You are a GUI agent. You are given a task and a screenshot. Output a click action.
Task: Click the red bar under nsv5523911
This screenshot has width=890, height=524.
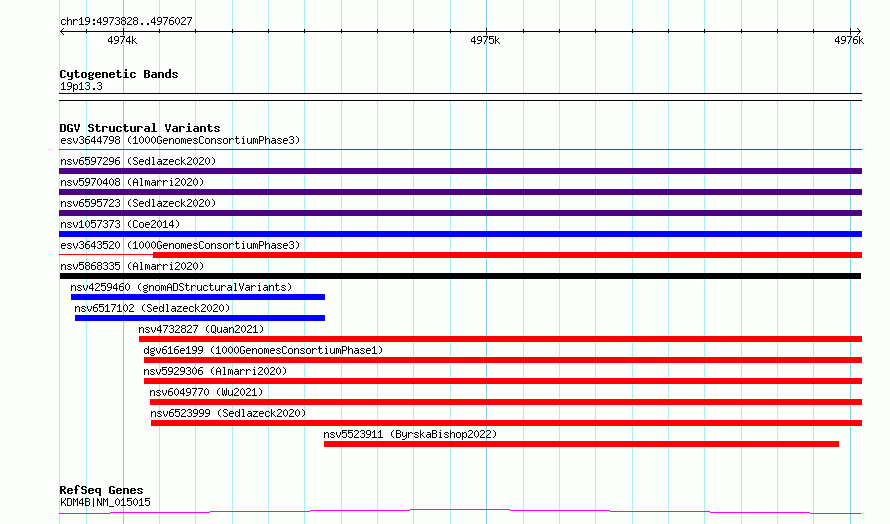tap(581, 444)
